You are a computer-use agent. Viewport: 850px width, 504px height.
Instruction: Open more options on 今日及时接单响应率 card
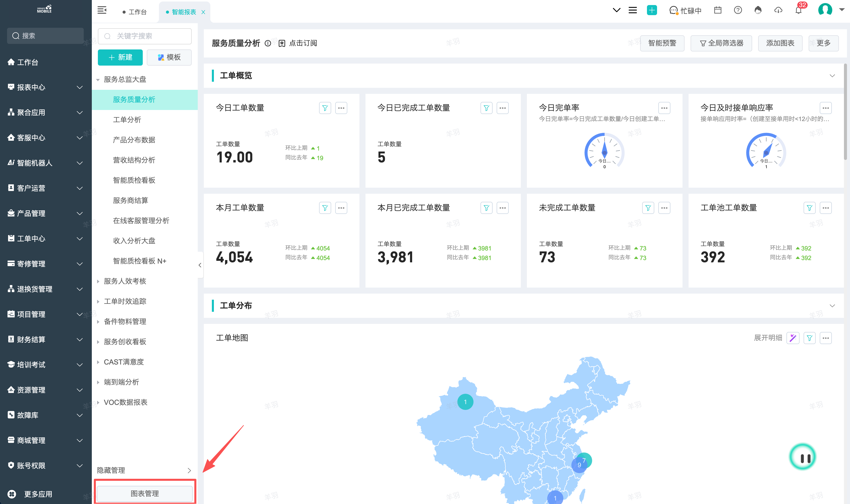(x=826, y=108)
